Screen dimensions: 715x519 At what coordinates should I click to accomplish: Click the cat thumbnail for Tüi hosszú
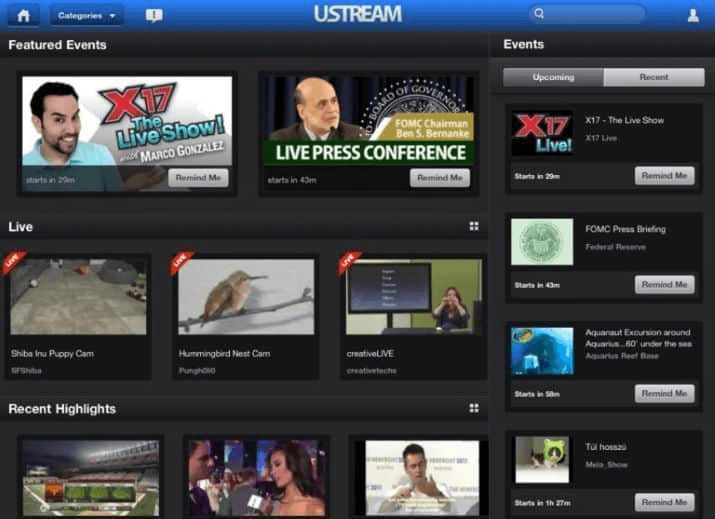pyautogui.click(x=542, y=460)
